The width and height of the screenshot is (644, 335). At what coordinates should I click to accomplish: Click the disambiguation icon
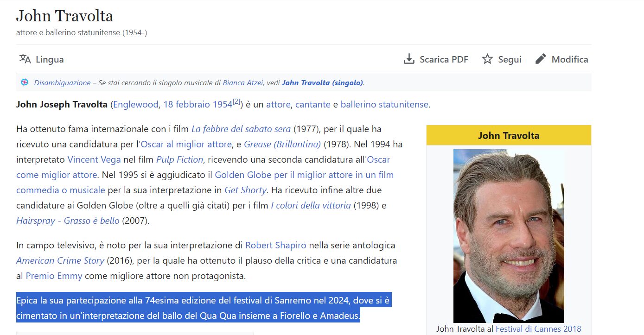pyautogui.click(x=25, y=82)
